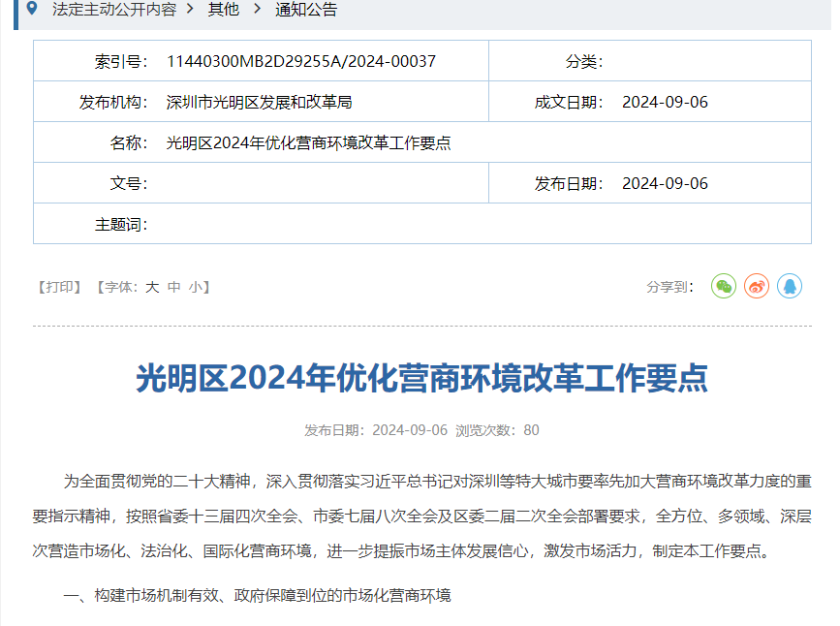Set font size to 中
The width and height of the screenshot is (840, 626).
174,287
